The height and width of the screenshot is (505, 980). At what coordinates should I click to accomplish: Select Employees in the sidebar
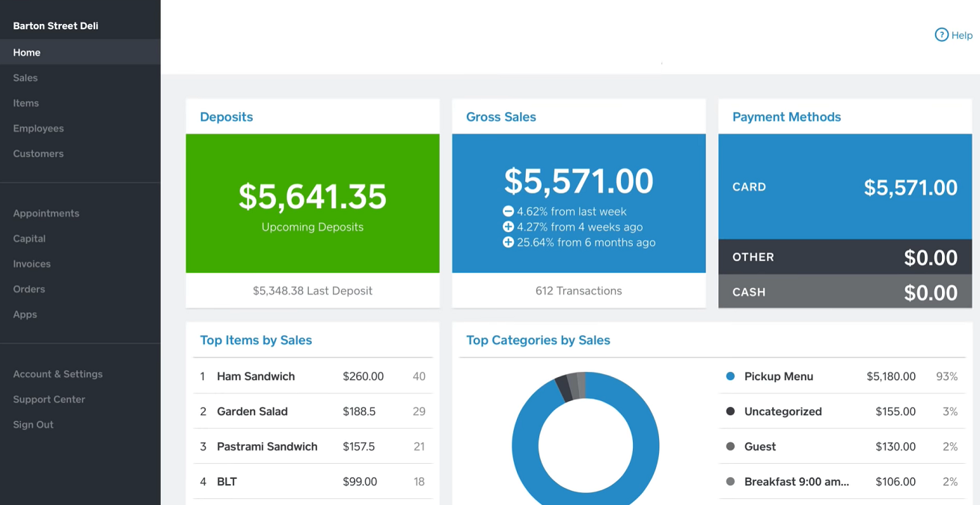[38, 128]
